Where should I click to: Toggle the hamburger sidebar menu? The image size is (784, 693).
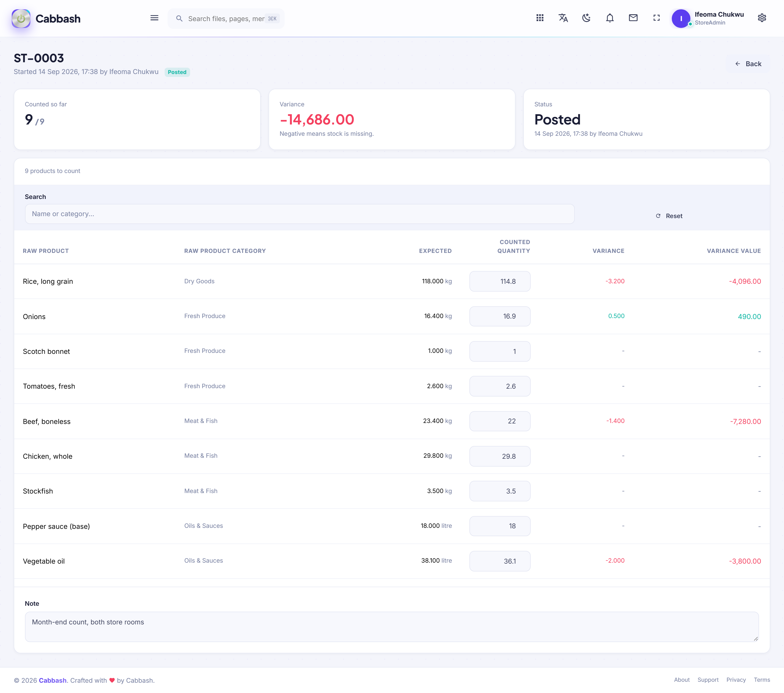(x=154, y=18)
